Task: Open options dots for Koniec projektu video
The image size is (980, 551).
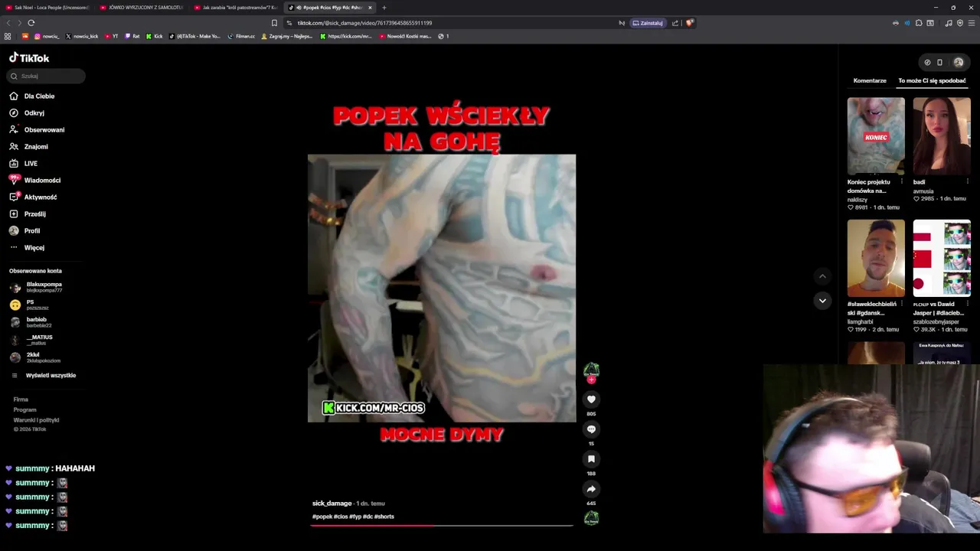Action: coord(901,182)
